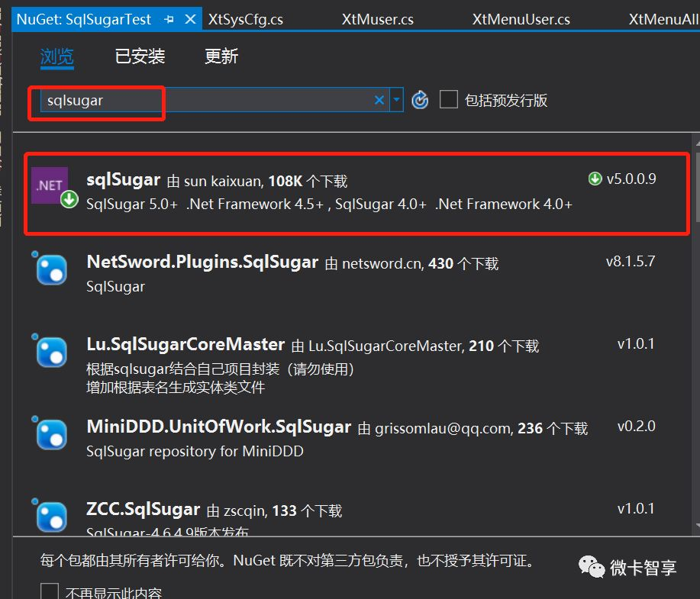
Task: Close the NuGet: SqlSugarTest tab
Action: click(x=191, y=19)
